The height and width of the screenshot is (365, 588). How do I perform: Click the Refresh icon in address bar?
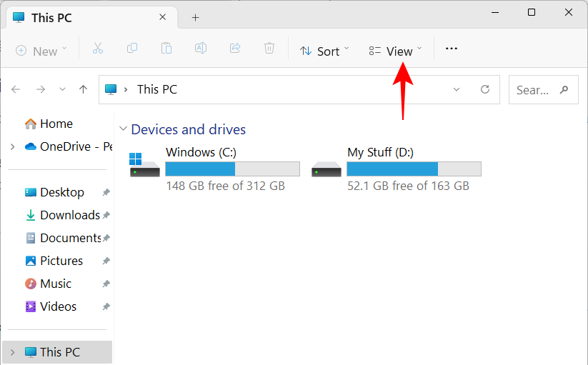pos(485,89)
